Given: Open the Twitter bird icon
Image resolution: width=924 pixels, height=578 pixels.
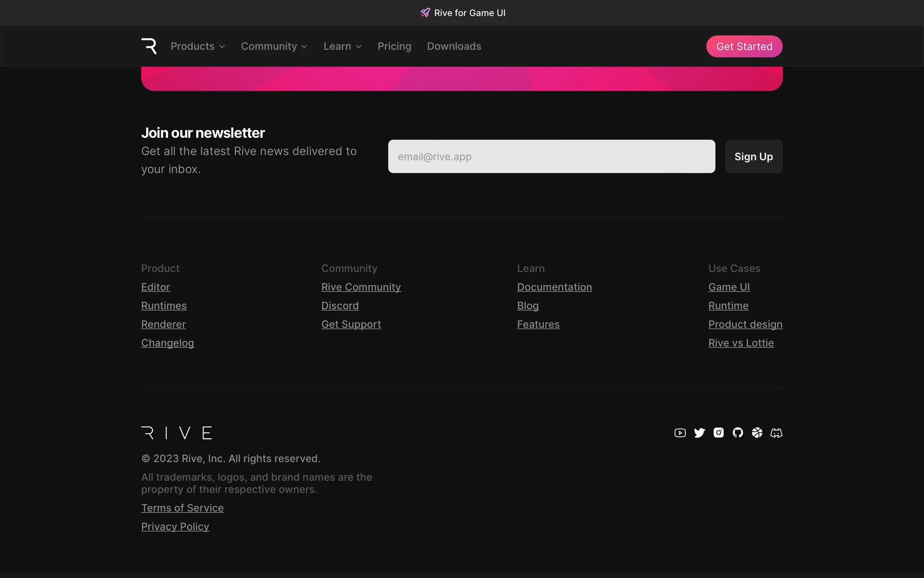Looking at the screenshot, I should click(699, 433).
